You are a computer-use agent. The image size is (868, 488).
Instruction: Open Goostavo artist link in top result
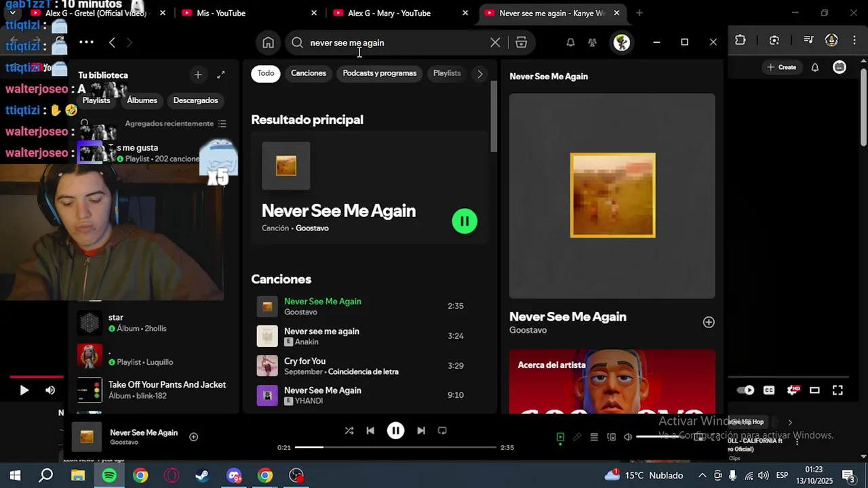312,228
